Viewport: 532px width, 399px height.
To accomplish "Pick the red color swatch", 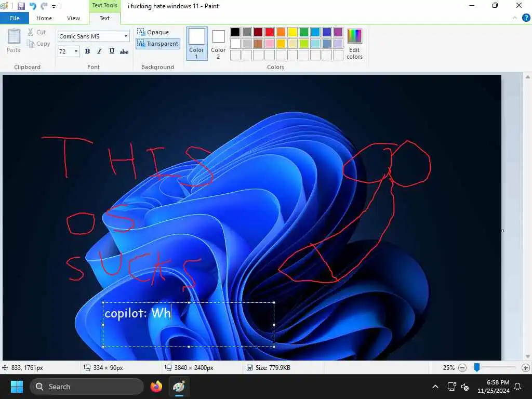I will click(x=270, y=32).
